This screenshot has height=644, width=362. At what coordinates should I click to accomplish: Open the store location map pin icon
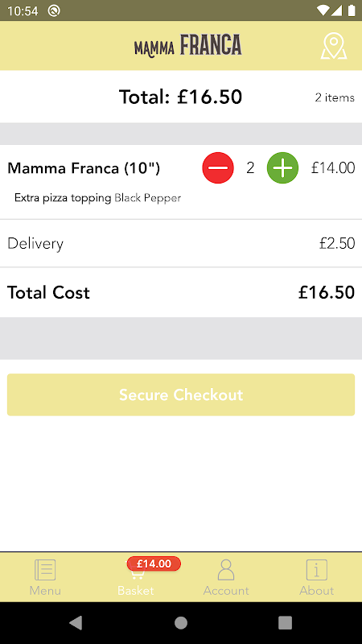coord(334,46)
